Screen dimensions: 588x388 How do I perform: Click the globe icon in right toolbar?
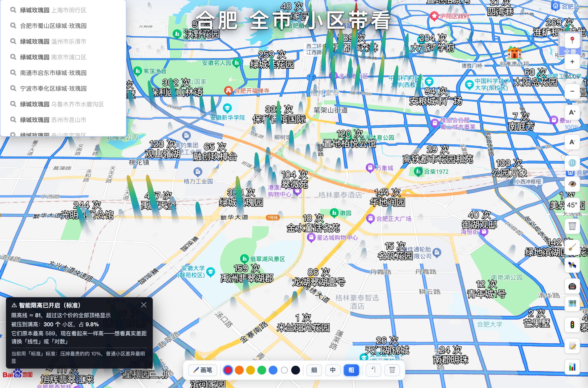pyautogui.click(x=572, y=163)
